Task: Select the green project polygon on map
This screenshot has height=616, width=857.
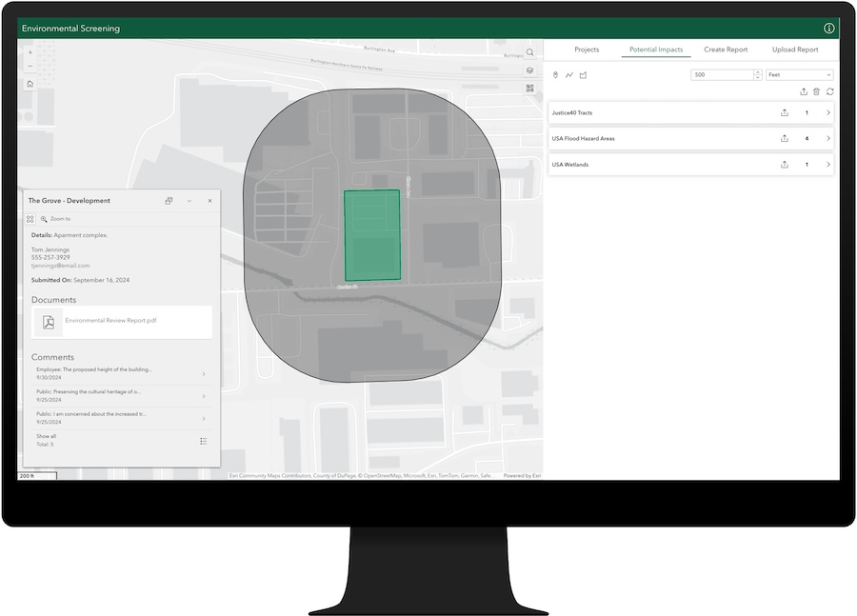Action: click(372, 235)
